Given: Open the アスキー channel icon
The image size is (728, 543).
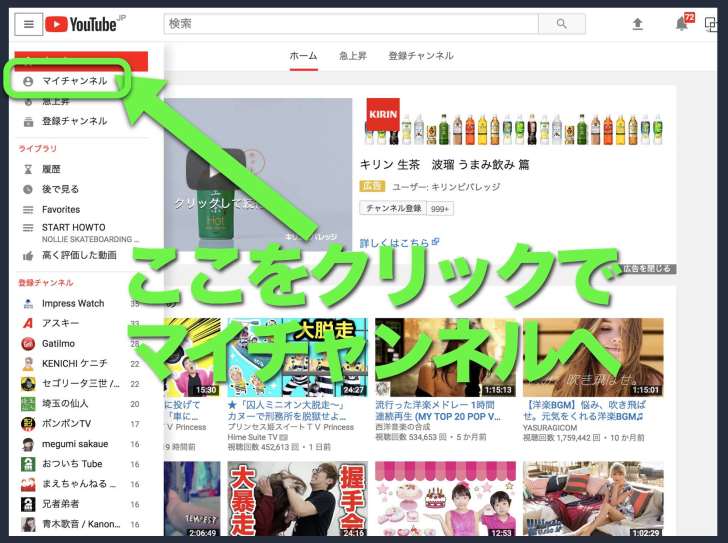Looking at the screenshot, I should [28, 323].
